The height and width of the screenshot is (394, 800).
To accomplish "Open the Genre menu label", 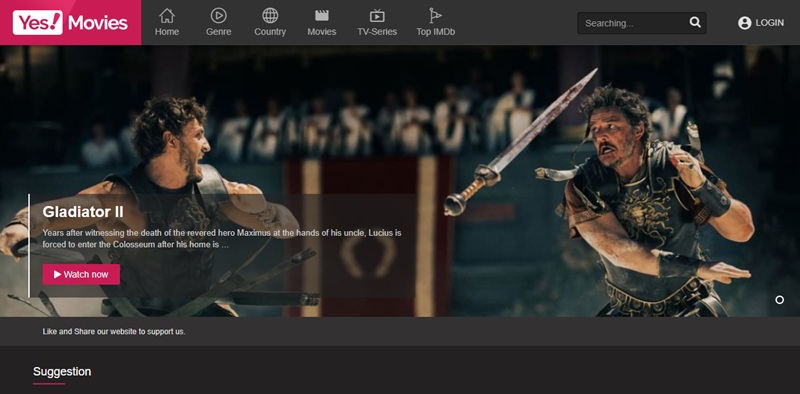I will click(x=218, y=32).
